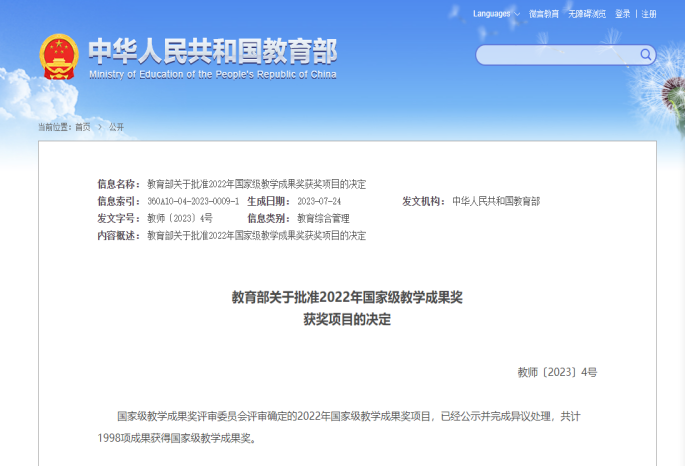This screenshot has width=685, height=467.
Task: Select the 信息名称 title text
Action: (256, 184)
